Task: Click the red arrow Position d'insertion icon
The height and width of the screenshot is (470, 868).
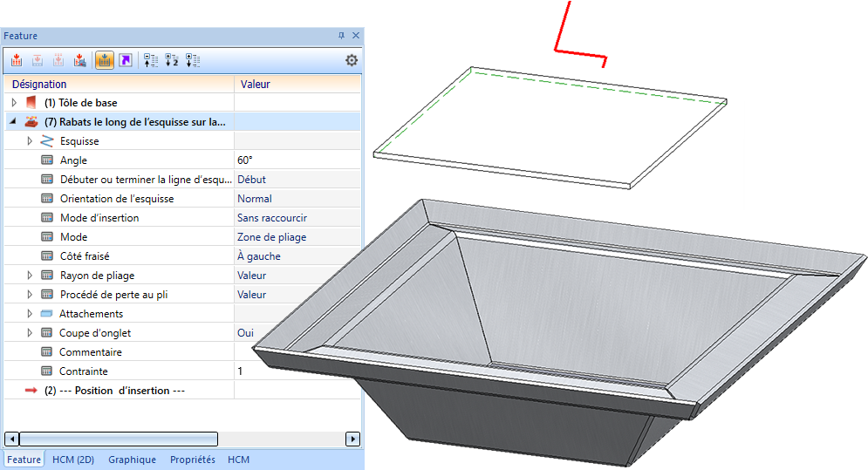Action: click(31, 391)
